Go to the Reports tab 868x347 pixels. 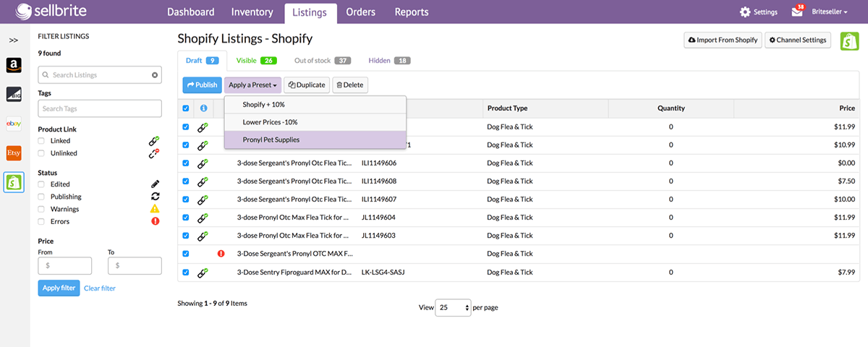point(412,12)
